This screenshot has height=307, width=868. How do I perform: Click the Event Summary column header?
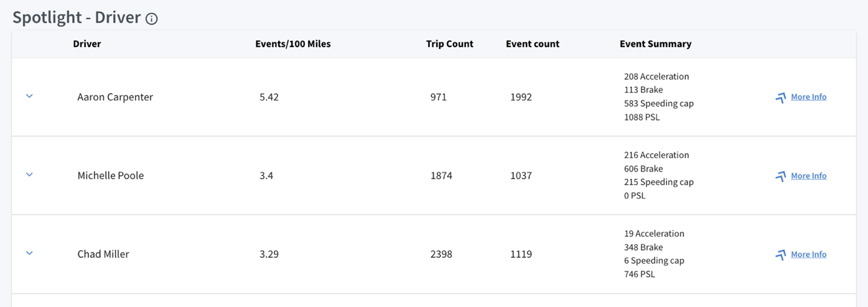(x=656, y=44)
